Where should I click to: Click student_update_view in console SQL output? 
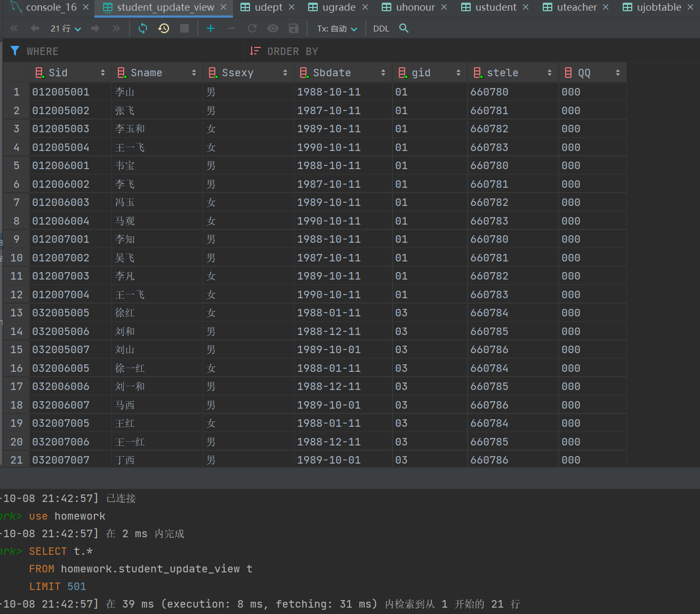(x=179, y=569)
